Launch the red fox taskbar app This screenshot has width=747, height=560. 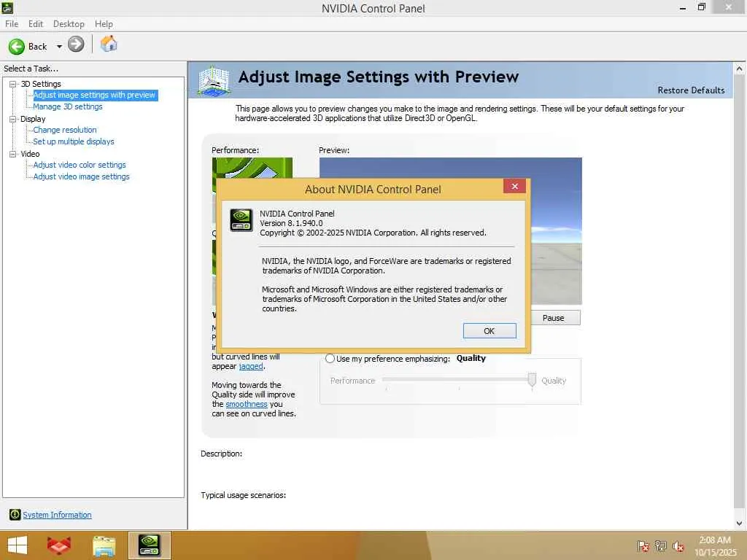click(59, 545)
